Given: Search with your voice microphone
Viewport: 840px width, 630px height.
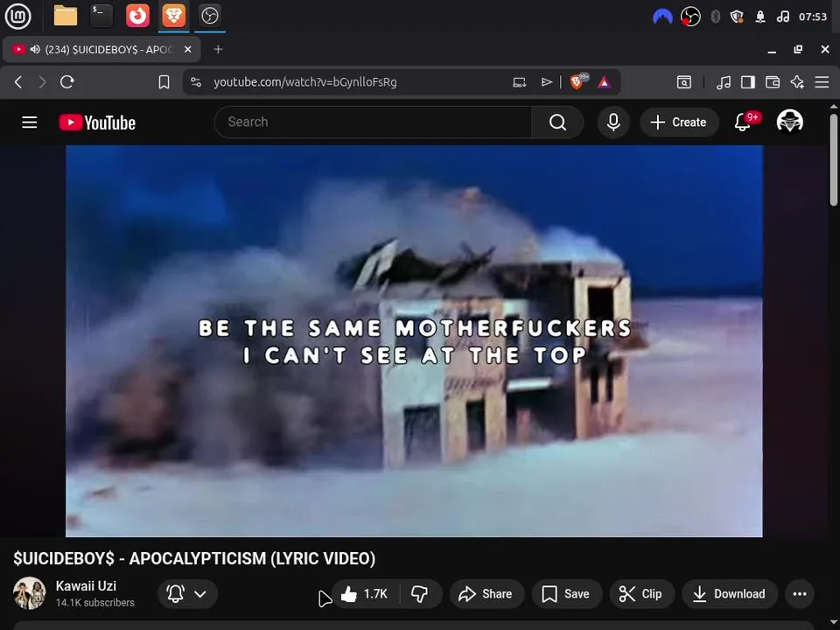Looking at the screenshot, I should 613,122.
